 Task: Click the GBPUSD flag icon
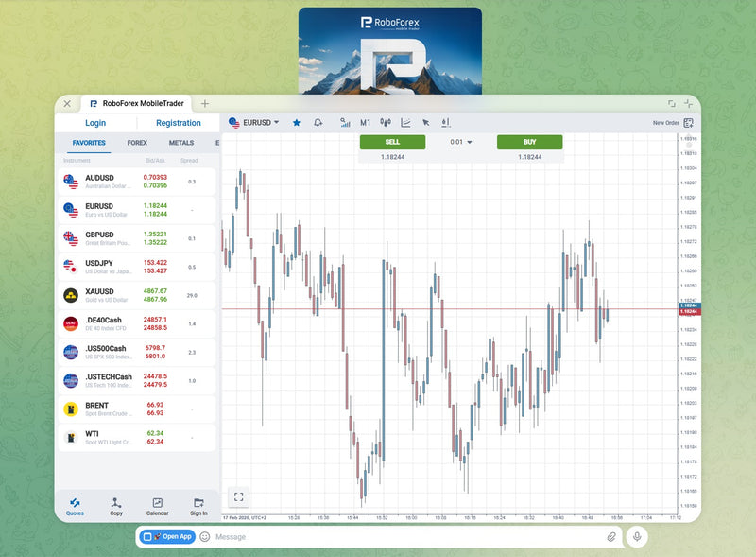pyautogui.click(x=71, y=238)
